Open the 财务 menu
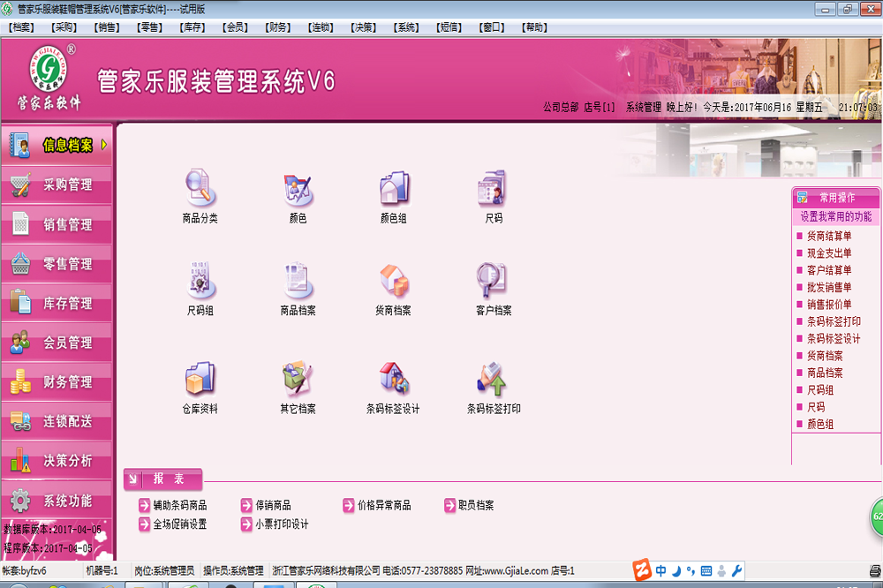The height and width of the screenshot is (588, 883). click(x=277, y=27)
